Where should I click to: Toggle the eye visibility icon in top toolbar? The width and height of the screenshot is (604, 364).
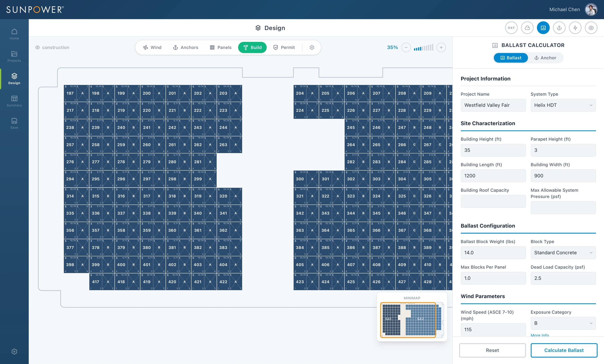[591, 28]
